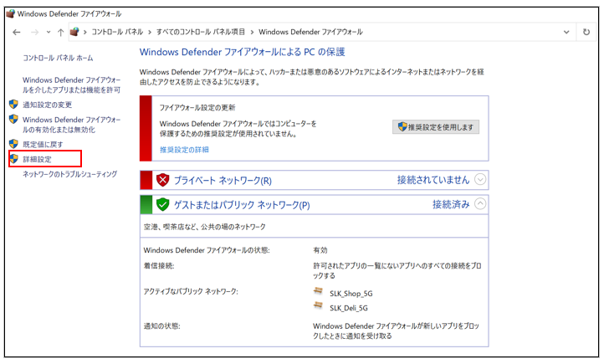Click 接続済み status text
This screenshot has width=604, height=364.
(x=451, y=204)
